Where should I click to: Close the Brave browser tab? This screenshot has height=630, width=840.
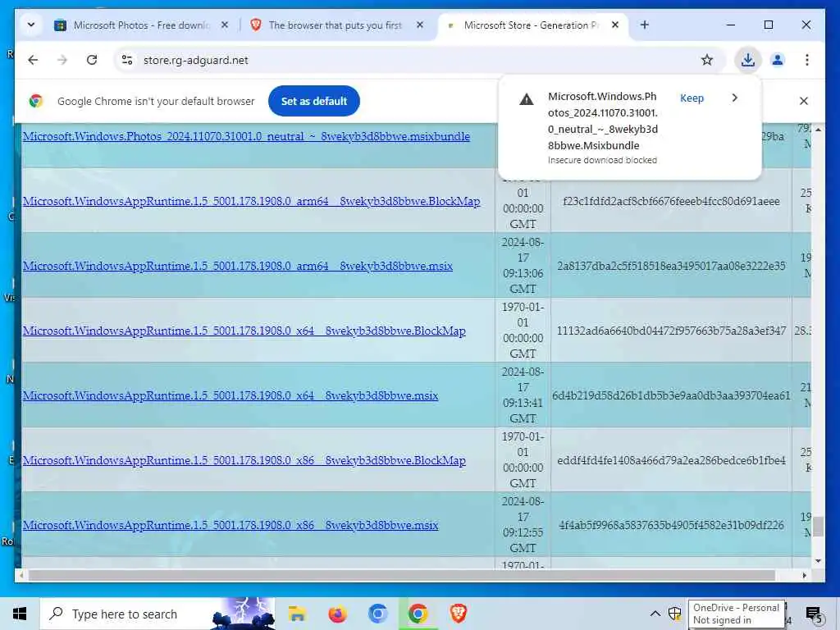pyautogui.click(x=420, y=25)
